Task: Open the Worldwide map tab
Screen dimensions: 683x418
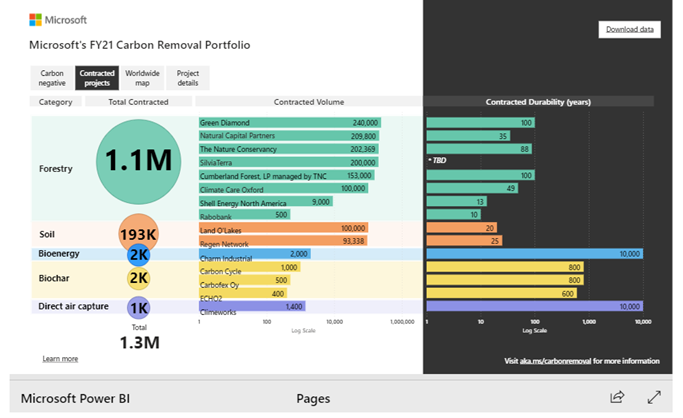Action: (x=142, y=78)
